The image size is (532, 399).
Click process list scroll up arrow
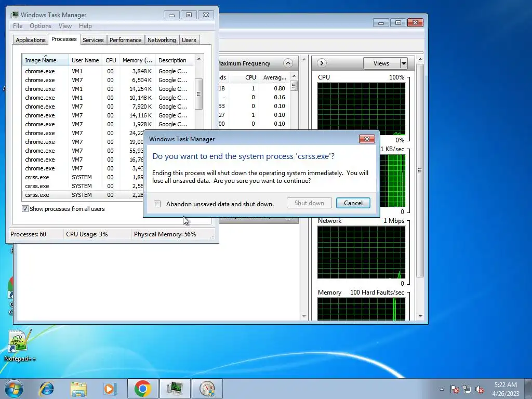point(199,59)
